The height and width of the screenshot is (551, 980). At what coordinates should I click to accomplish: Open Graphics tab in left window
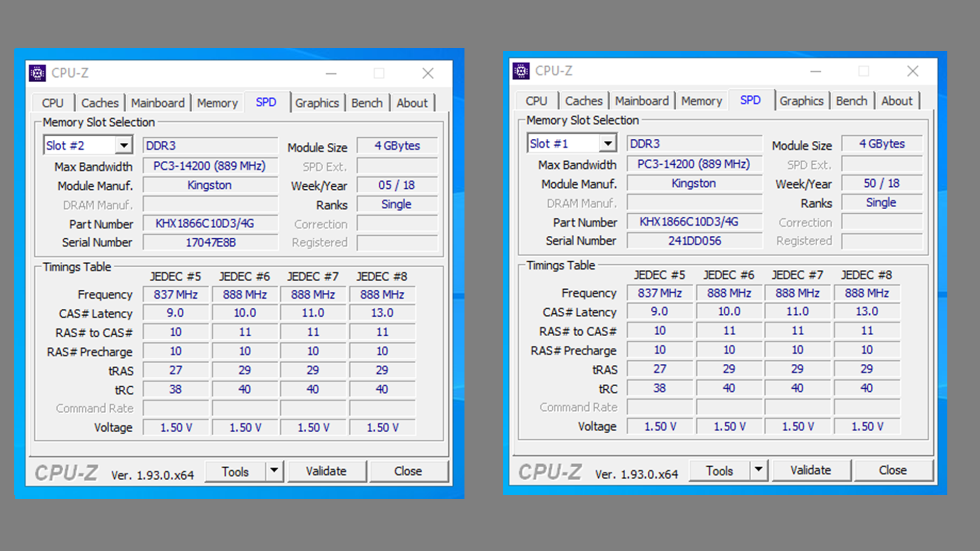(317, 103)
